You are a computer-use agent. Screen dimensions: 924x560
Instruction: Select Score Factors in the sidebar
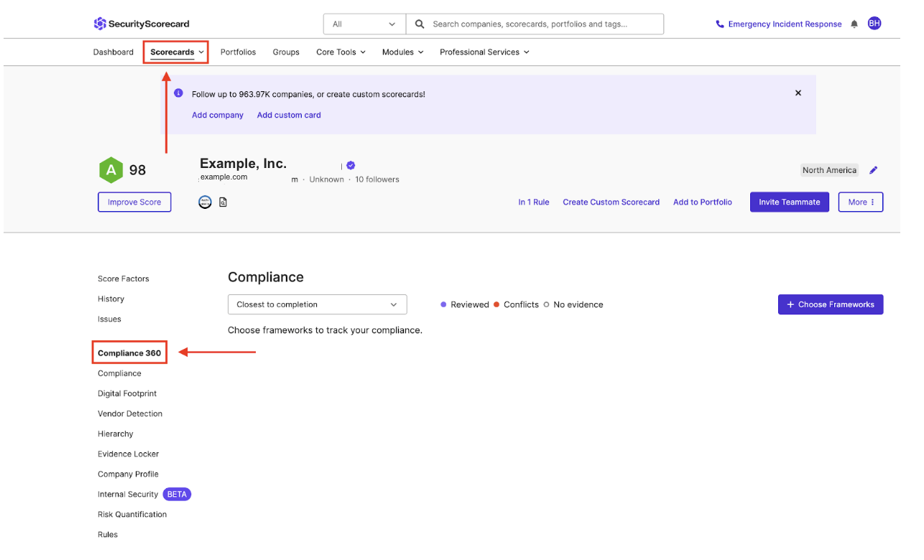(124, 279)
